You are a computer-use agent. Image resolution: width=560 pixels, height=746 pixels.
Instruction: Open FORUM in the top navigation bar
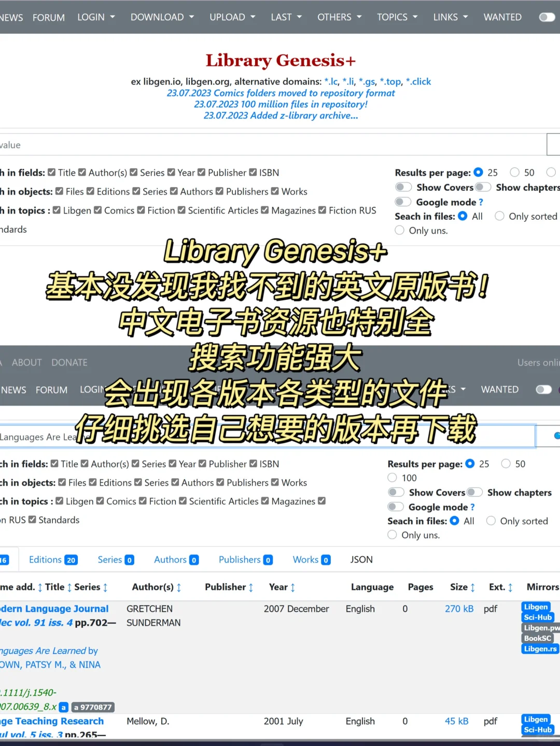click(x=49, y=18)
